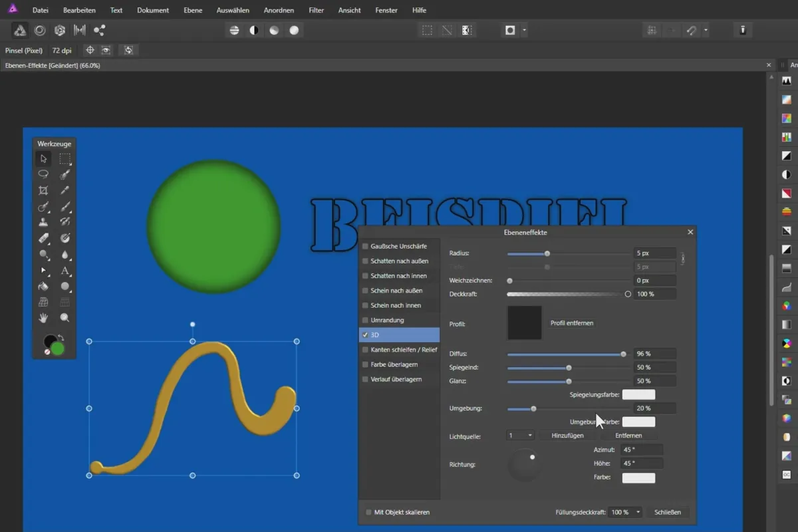Screen dimensions: 798x532
Task: Switch to the Tone Mapping persona
Action: (x=80, y=30)
